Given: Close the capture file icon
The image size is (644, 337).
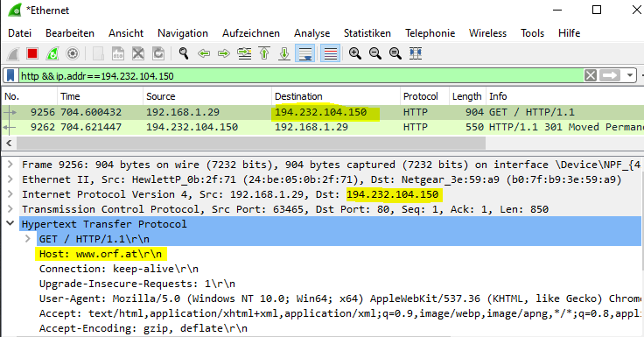Looking at the screenshot, I should tap(138, 54).
